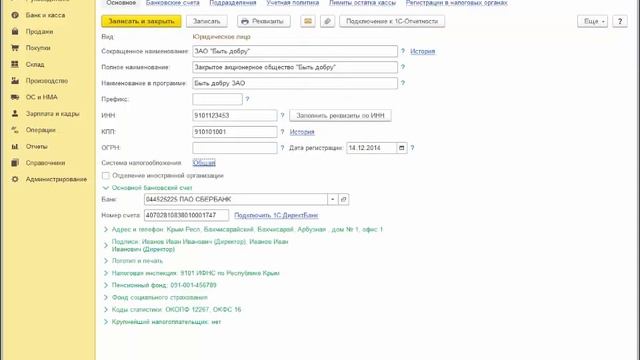Image resolution: width=640 pixels, height=360 pixels.
Task: Switch to the Учетная политика tab
Action: coord(293,3)
